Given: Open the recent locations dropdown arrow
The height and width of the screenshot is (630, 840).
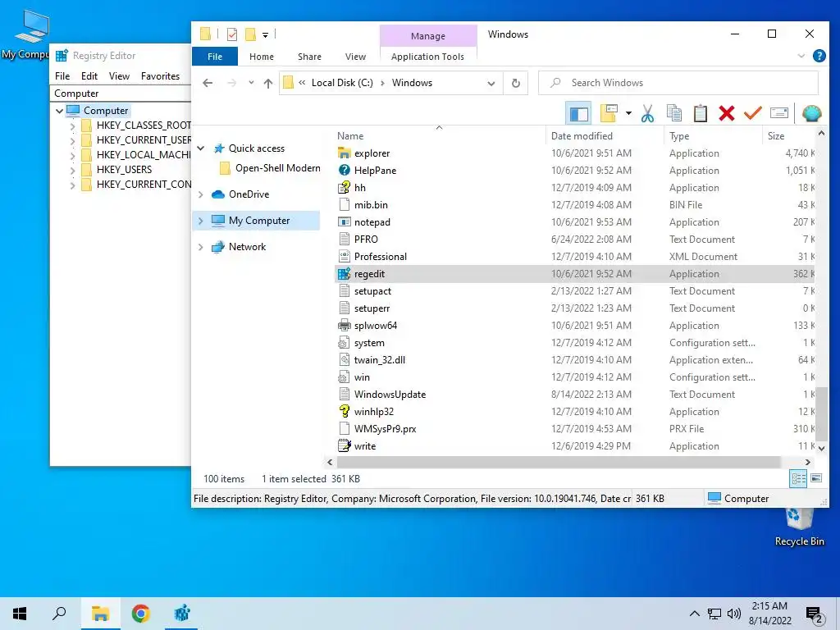Looking at the screenshot, I should tap(251, 83).
